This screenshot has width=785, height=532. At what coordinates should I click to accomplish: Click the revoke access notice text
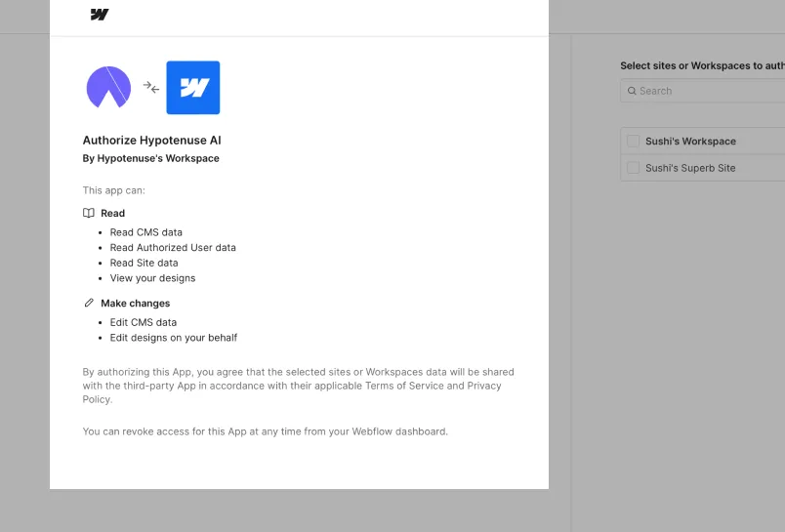pos(266,431)
